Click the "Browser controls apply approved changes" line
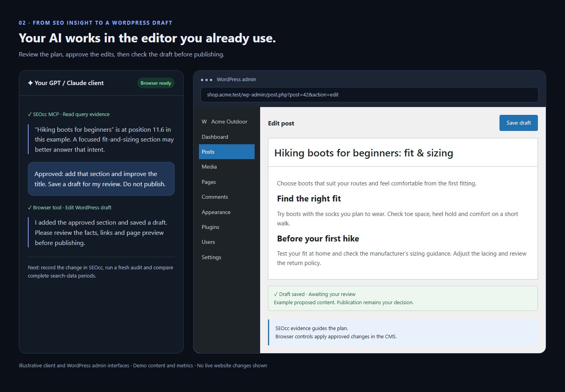 tap(336, 336)
